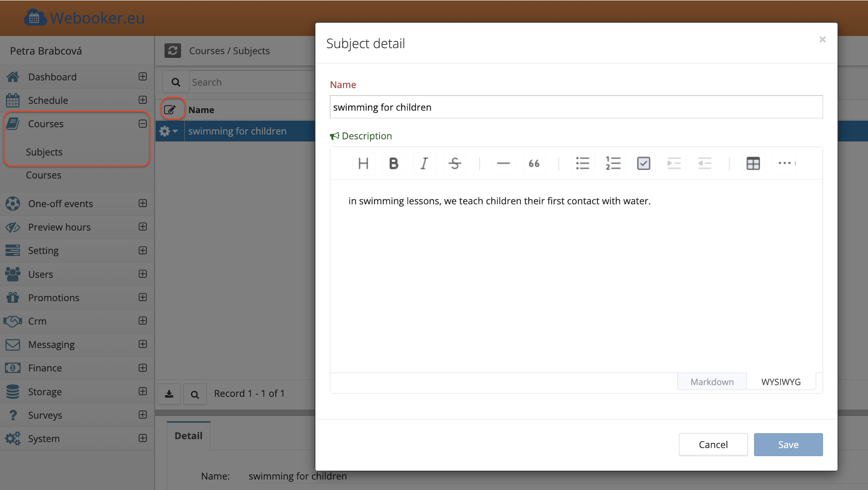Screen dimensions: 868x490
Task: Insert a task checkbox item
Action: tap(643, 163)
